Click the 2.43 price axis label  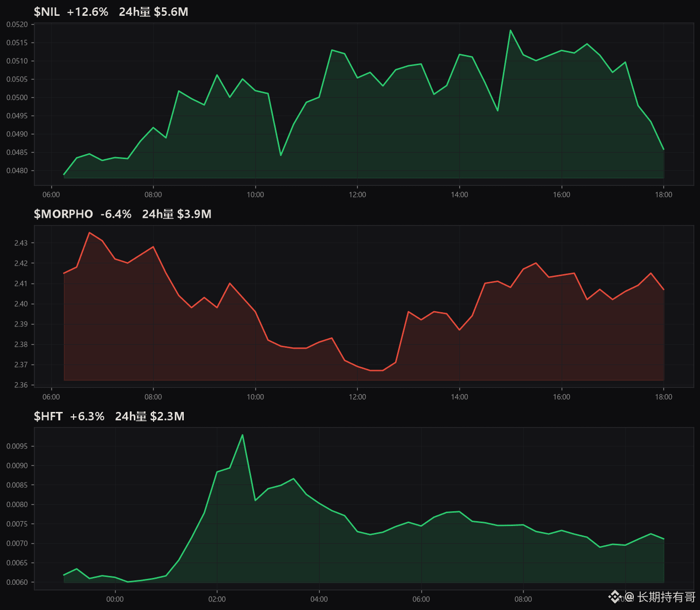point(21,243)
